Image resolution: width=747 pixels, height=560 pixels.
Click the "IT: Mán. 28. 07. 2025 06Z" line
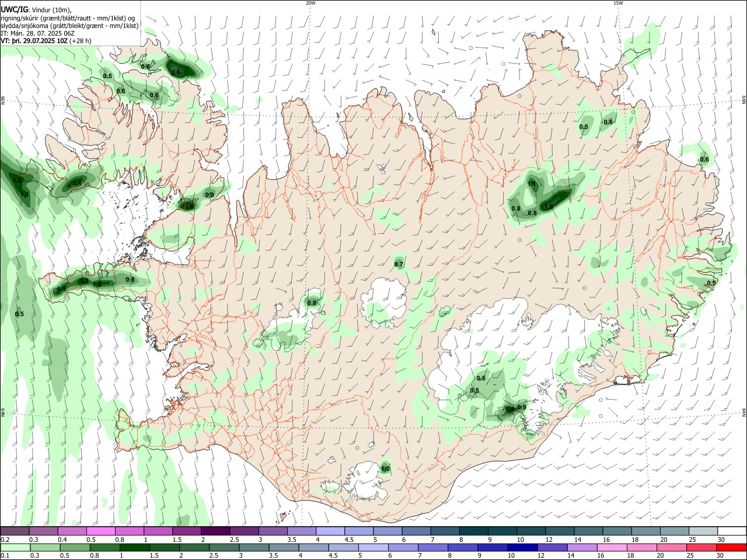[x=37, y=33]
